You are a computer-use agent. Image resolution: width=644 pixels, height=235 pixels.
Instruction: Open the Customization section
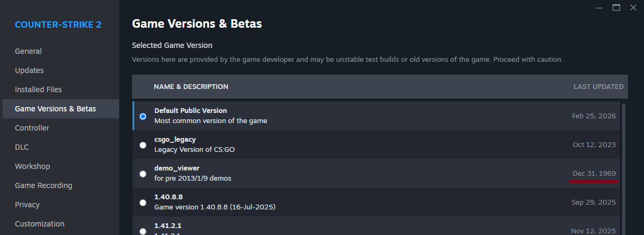[39, 224]
